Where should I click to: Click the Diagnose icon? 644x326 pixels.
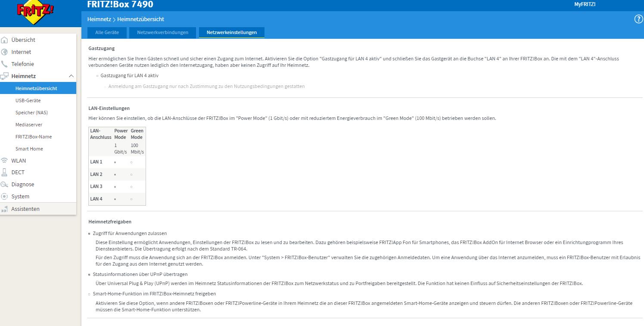[5, 185]
